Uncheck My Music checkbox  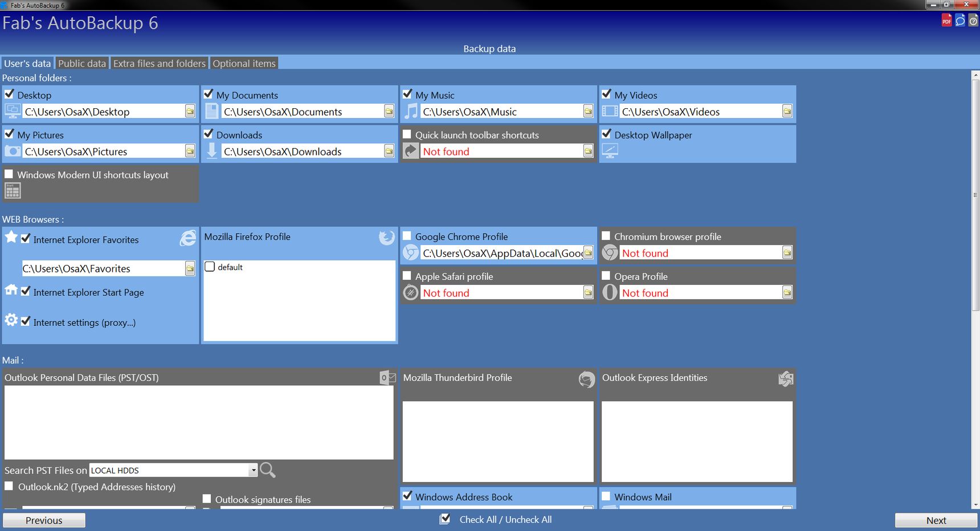tap(407, 94)
